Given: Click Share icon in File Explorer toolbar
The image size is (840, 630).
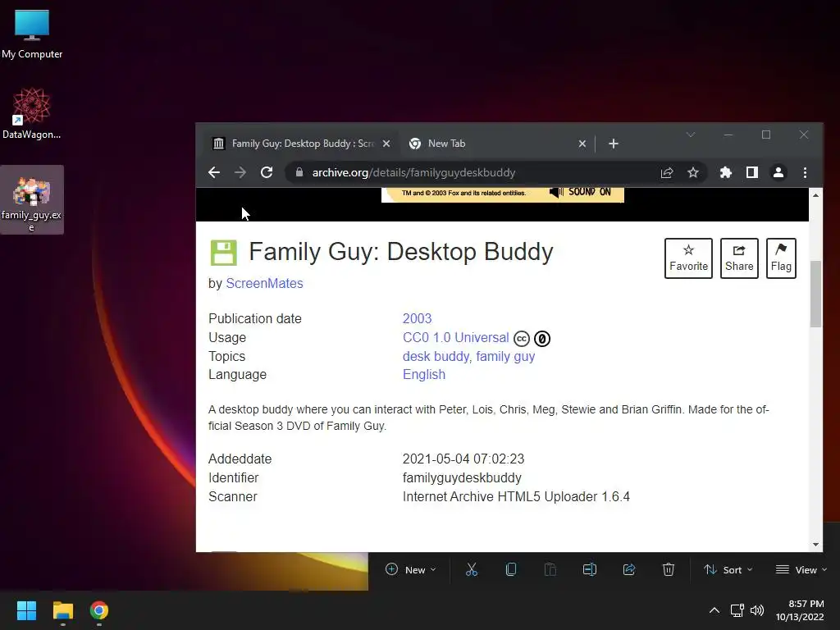Looking at the screenshot, I should tap(629, 570).
